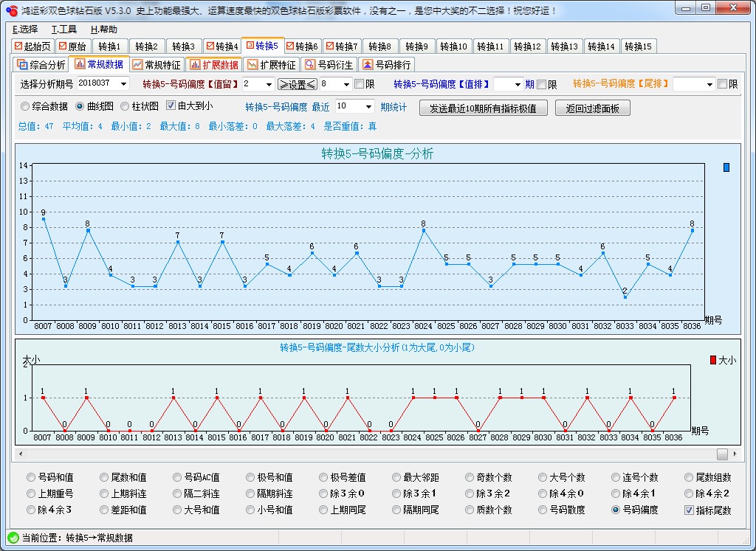Open the T.工具 menu
The height and width of the screenshot is (551, 756).
tap(64, 30)
